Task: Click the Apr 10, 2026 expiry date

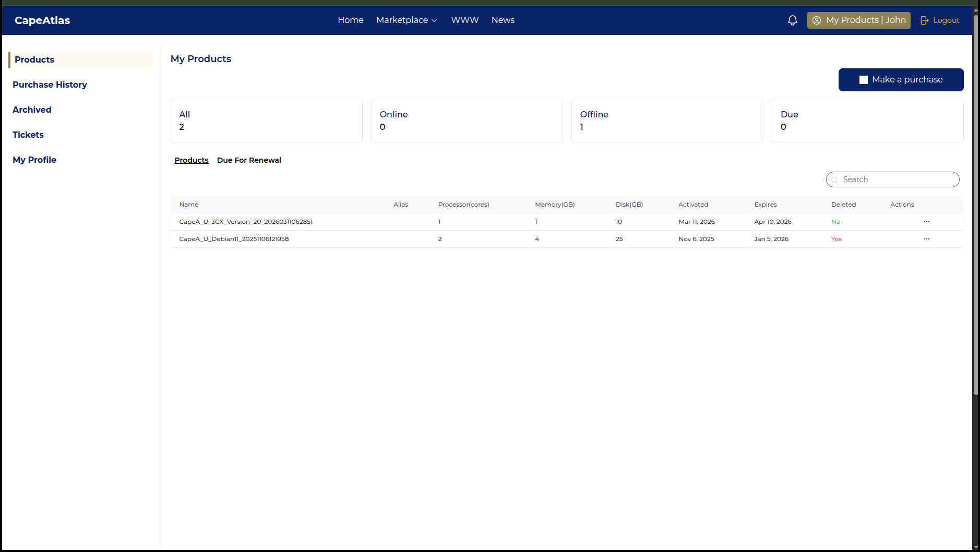Action: pyautogui.click(x=773, y=222)
